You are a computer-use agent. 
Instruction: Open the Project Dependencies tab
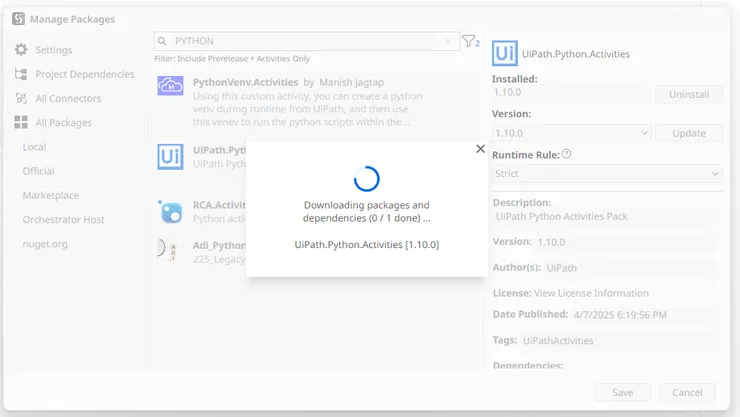click(x=85, y=74)
